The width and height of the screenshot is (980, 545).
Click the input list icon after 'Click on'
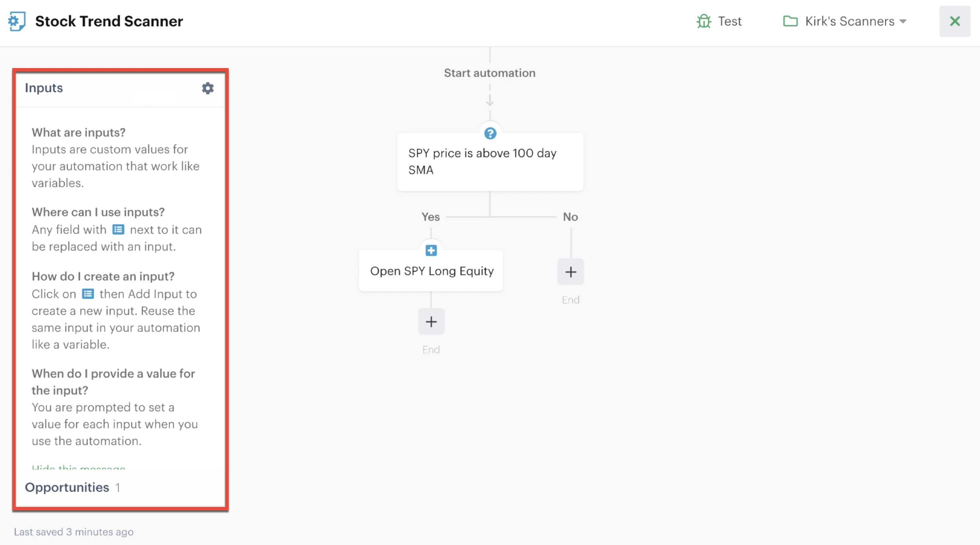coord(88,294)
